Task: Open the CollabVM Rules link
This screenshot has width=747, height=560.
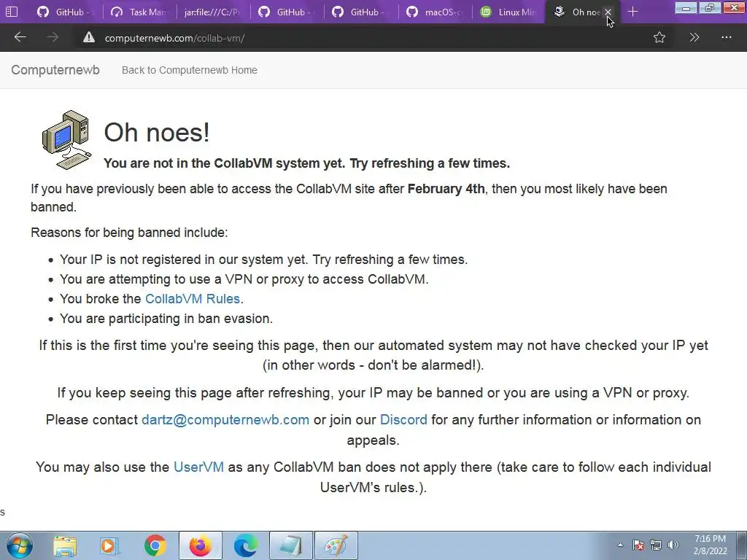Action: 193,298
